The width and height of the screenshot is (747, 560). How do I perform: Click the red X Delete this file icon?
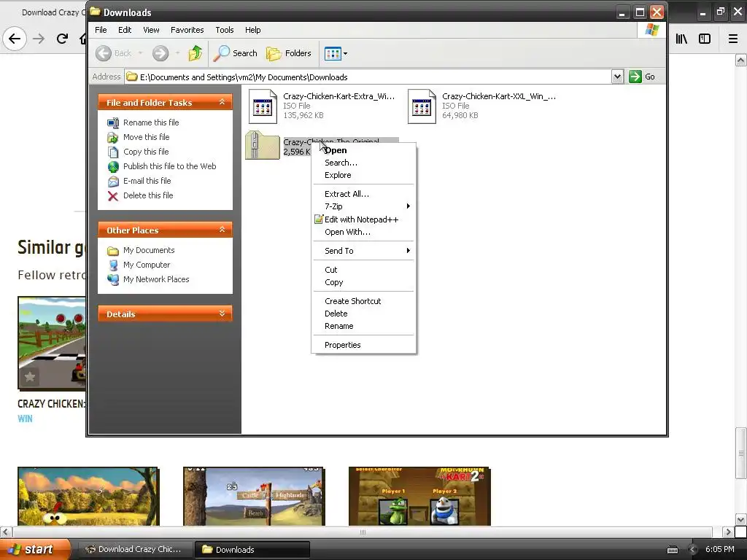(113, 195)
